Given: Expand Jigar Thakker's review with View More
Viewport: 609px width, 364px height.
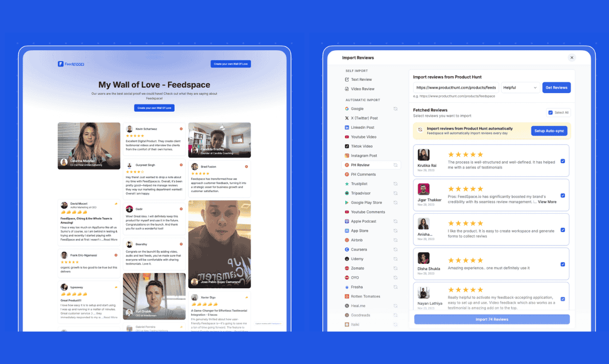Looking at the screenshot, I should click(547, 202).
